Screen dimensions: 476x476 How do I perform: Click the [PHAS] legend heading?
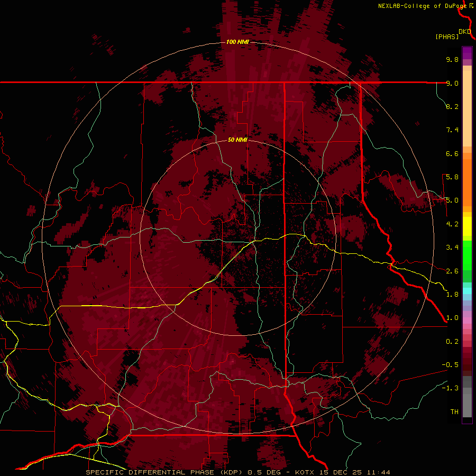pyautogui.click(x=447, y=36)
